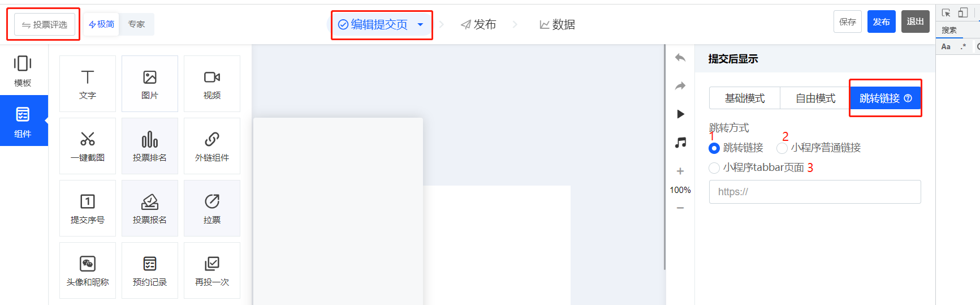Open the music note settings
This screenshot has width=980, height=305.
tap(680, 143)
